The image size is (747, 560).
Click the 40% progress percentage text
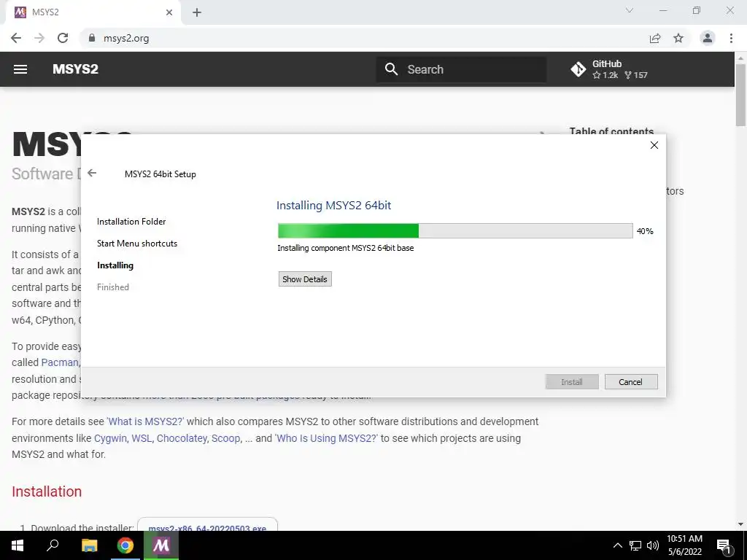point(645,231)
